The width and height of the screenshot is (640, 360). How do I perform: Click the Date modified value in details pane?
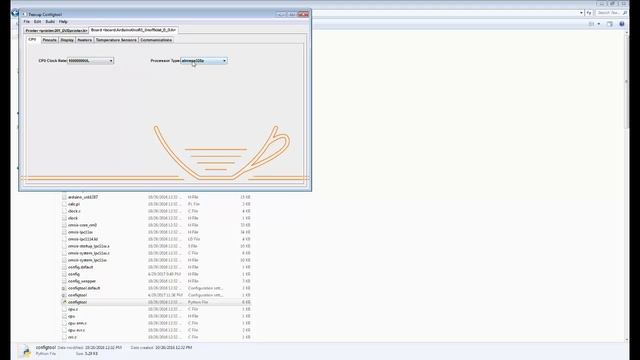pyautogui.click(x=103, y=347)
